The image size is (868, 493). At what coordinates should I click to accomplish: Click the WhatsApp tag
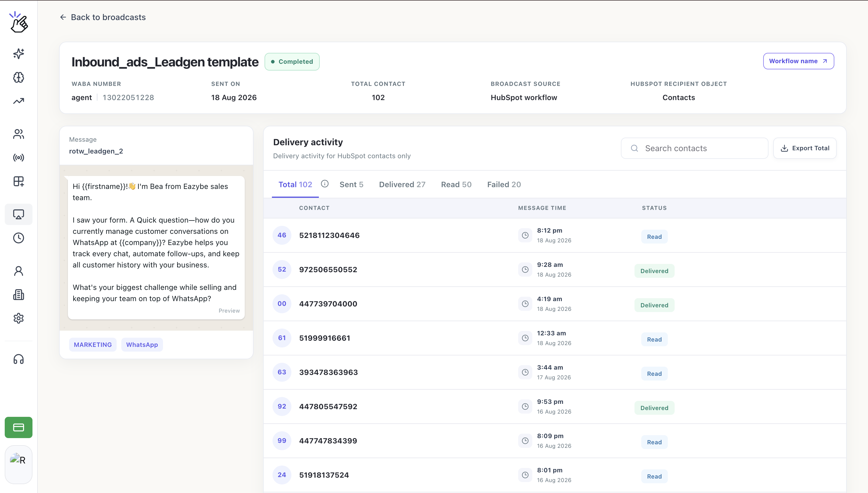pyautogui.click(x=142, y=345)
